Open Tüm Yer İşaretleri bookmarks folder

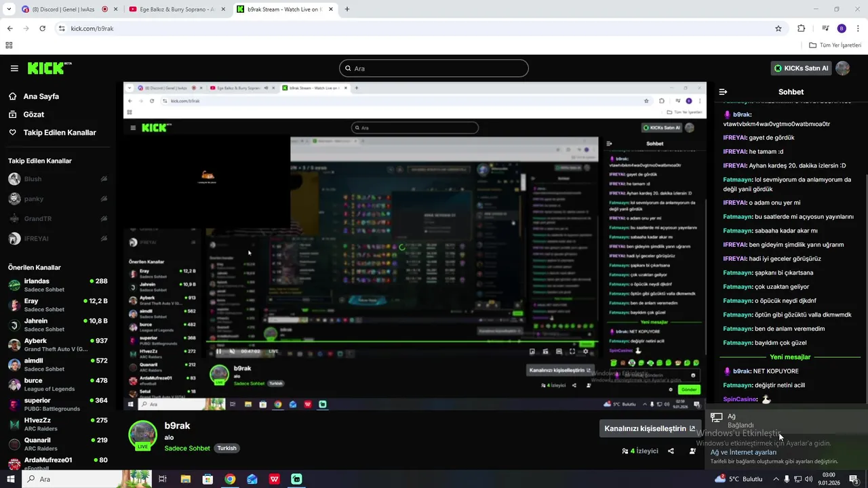coord(835,45)
